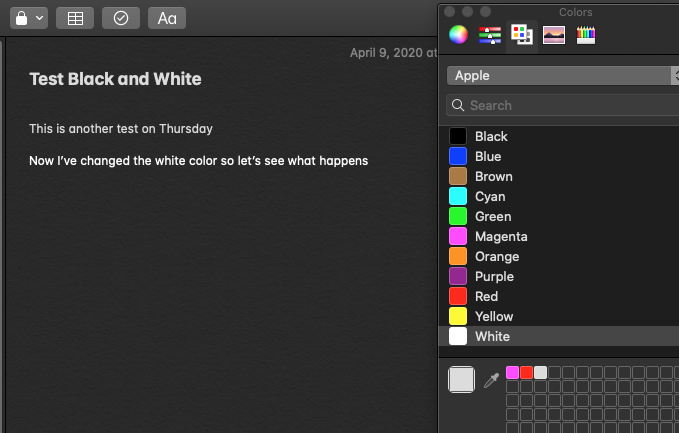
Task: Pick the Purple color row
Action: tap(494, 276)
